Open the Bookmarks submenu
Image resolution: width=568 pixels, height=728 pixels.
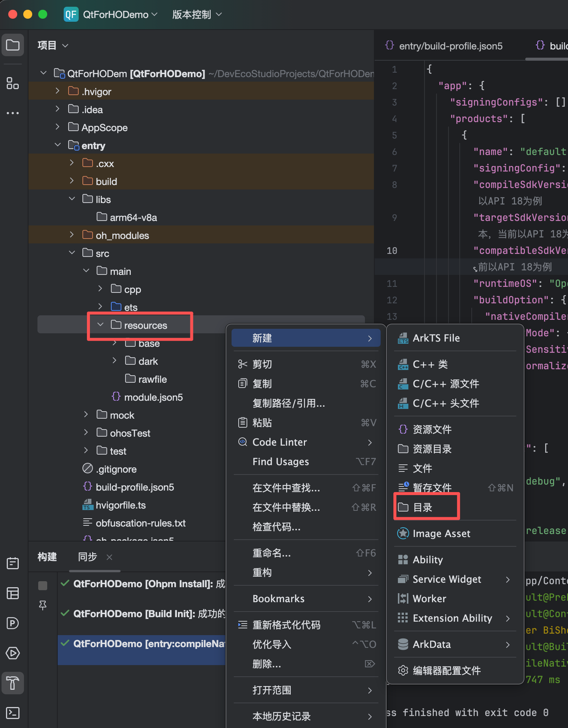coord(306,599)
